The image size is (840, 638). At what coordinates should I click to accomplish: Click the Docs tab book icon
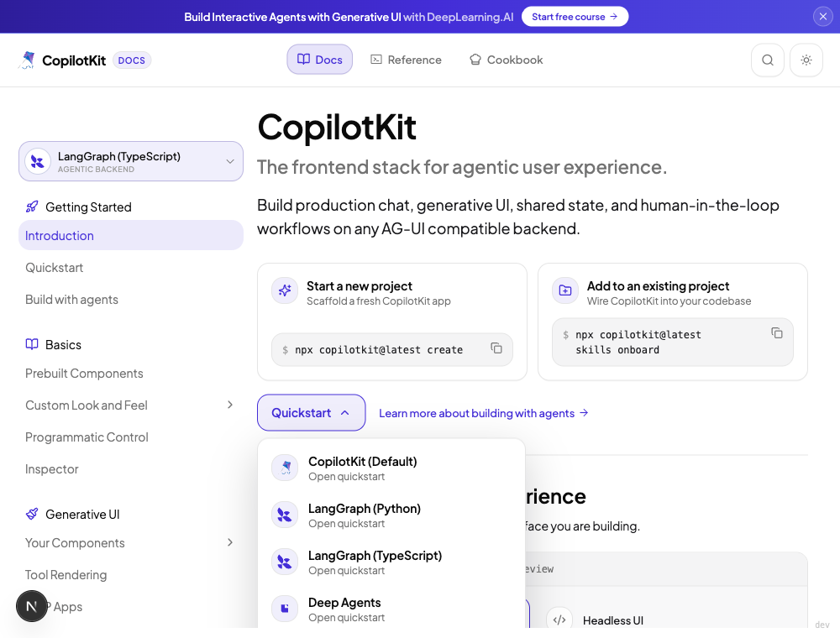(x=304, y=60)
